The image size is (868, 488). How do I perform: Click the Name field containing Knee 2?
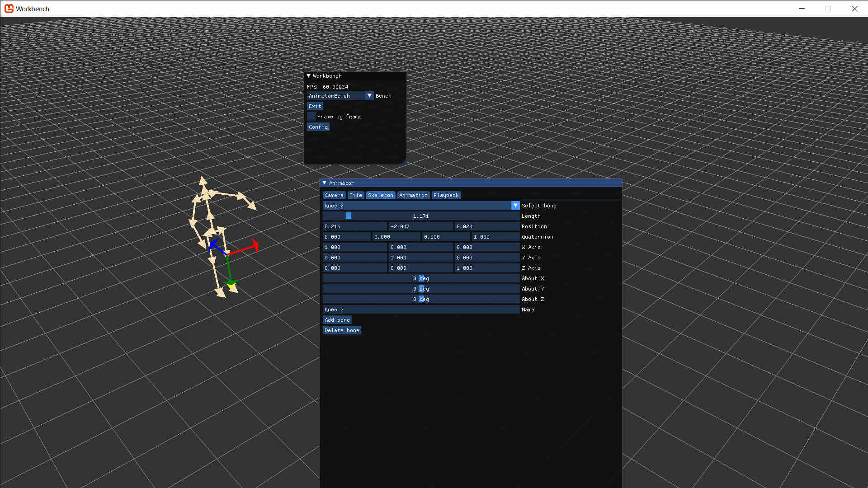coord(421,310)
